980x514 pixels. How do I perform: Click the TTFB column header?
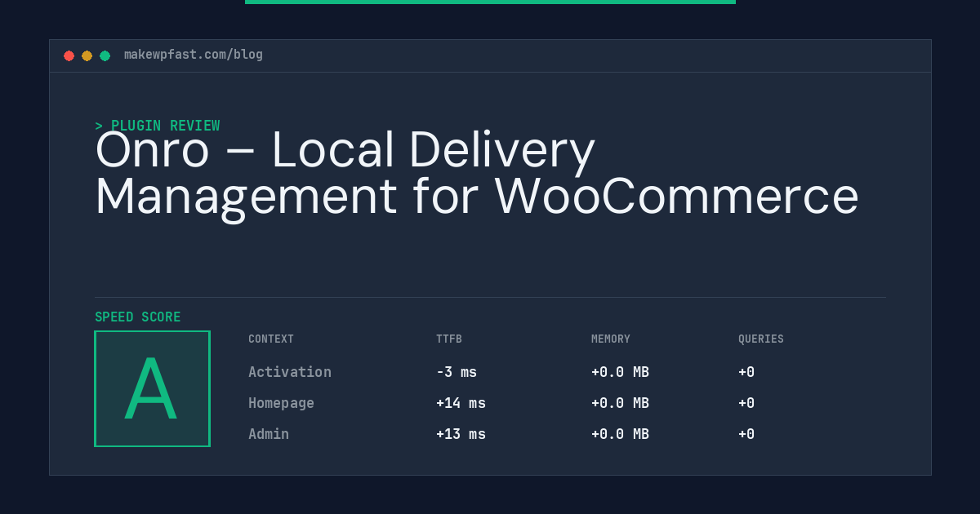tap(449, 339)
